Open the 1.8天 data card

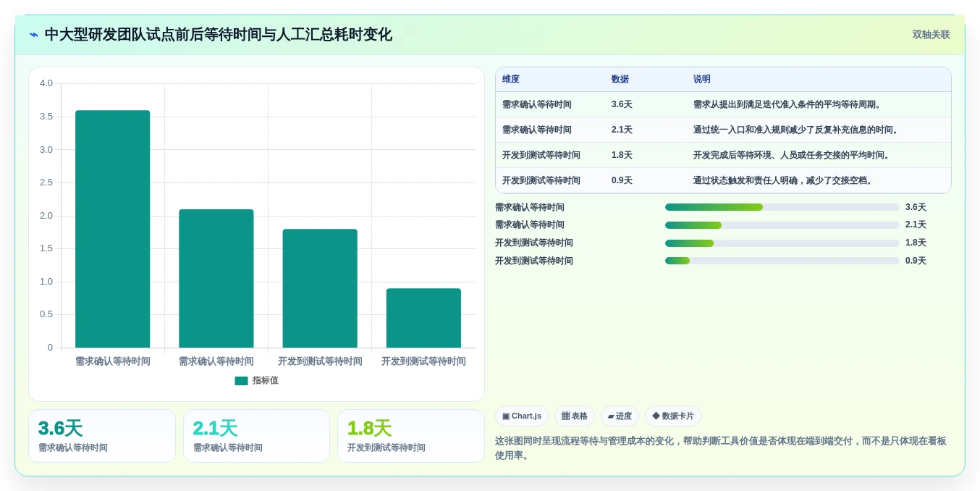pos(411,436)
